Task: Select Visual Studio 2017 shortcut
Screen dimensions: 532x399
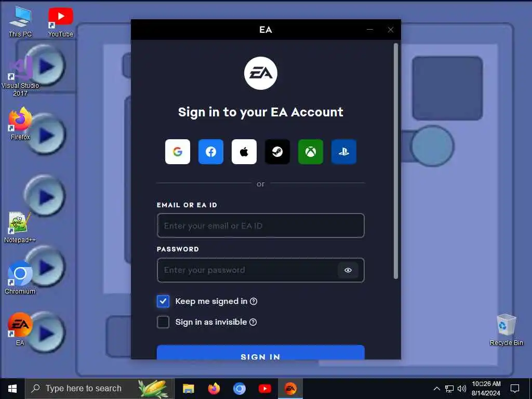Action: pyautogui.click(x=20, y=77)
